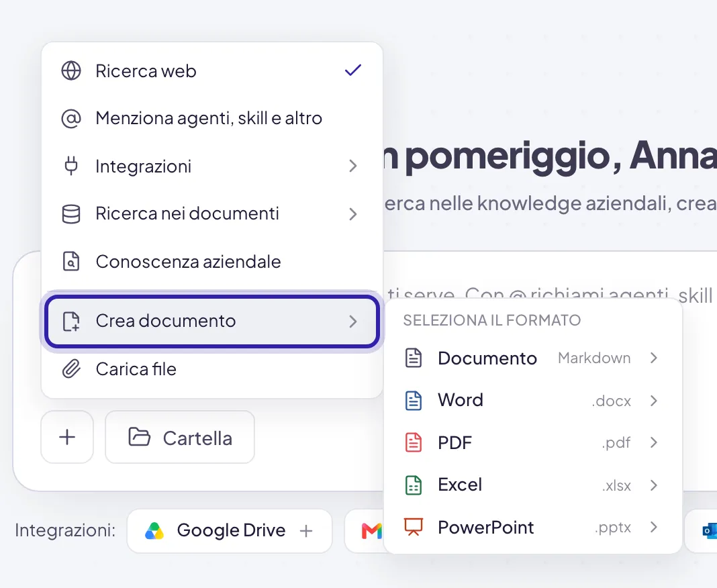Pick the Documento format option
Screen dimensions: 717x588
pos(533,358)
